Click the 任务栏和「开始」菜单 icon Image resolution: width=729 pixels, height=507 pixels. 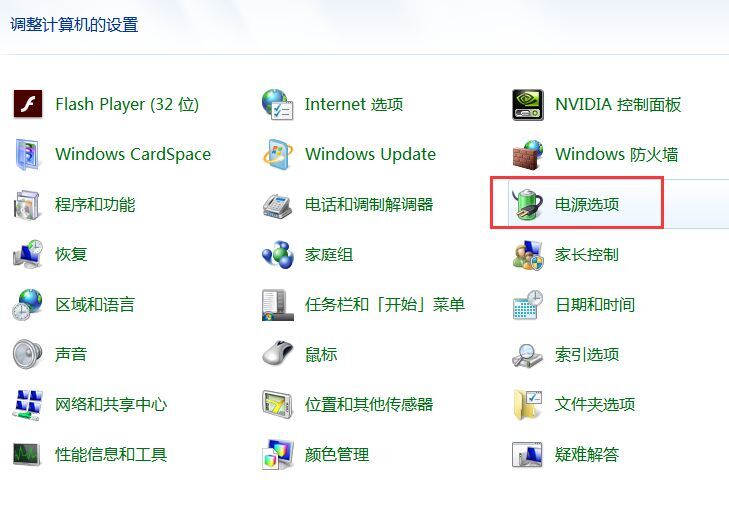click(278, 305)
